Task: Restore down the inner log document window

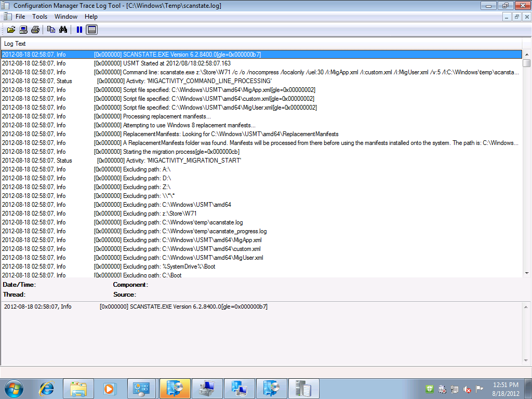Action: point(517,17)
